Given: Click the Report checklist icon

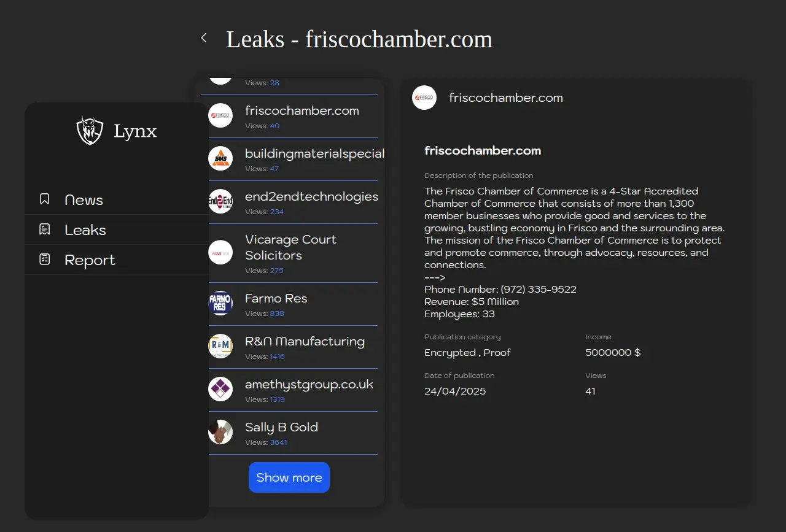Looking at the screenshot, I should click(44, 260).
